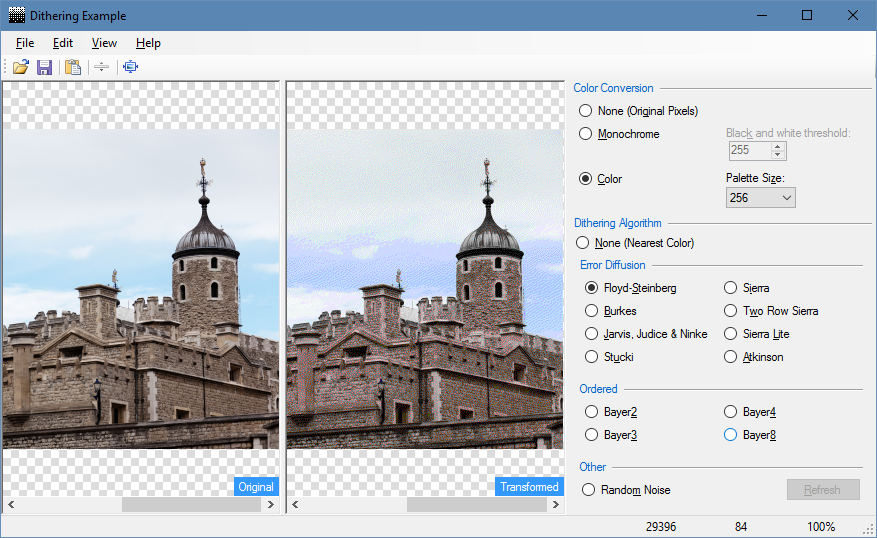Click the Transformed label badge
877x538 pixels.
pyautogui.click(x=529, y=487)
